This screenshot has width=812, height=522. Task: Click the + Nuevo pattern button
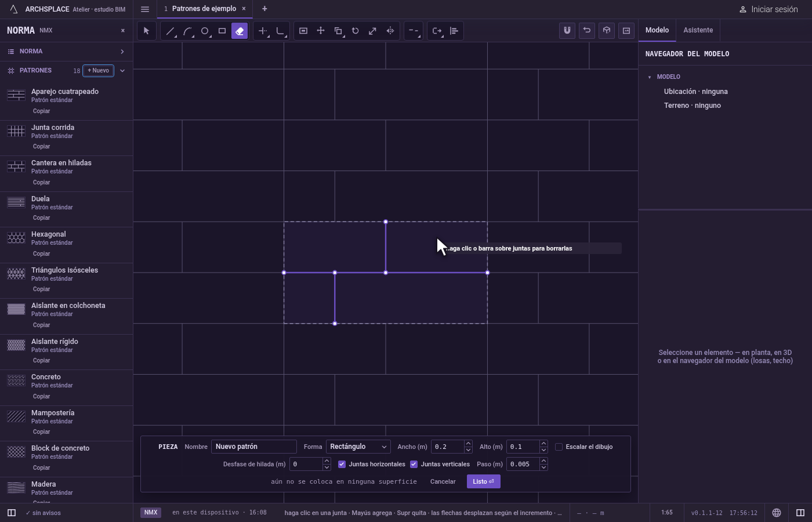coord(99,71)
